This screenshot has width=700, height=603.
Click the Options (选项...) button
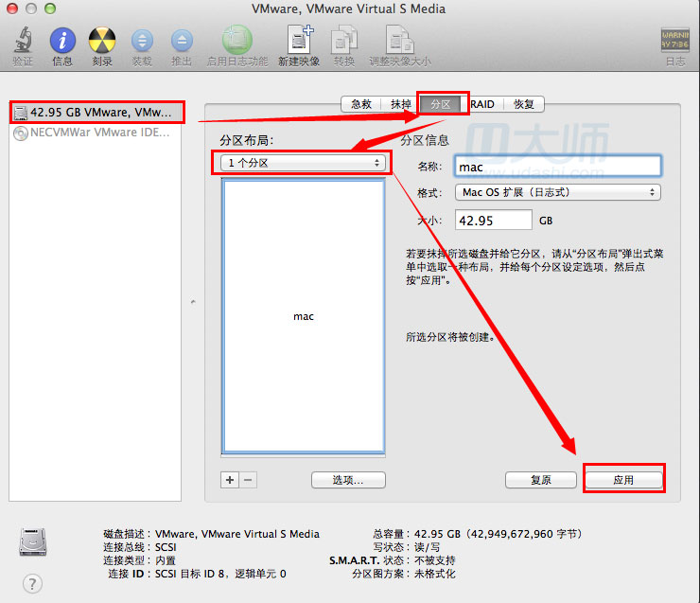(348, 480)
